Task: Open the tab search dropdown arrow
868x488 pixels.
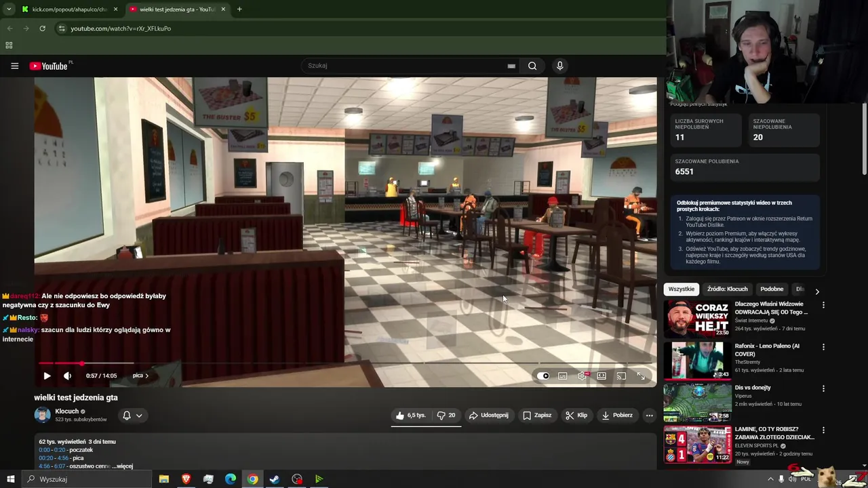Action: pos(9,9)
